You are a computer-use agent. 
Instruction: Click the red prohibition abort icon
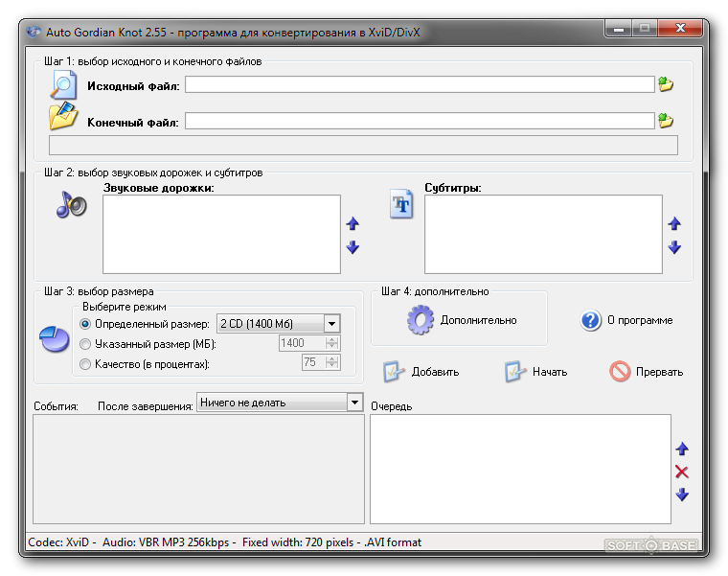pyautogui.click(x=620, y=372)
